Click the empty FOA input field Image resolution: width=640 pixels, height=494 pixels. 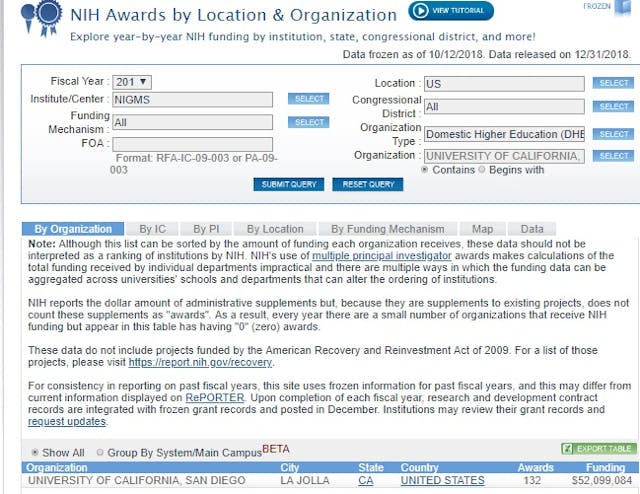[193, 144]
